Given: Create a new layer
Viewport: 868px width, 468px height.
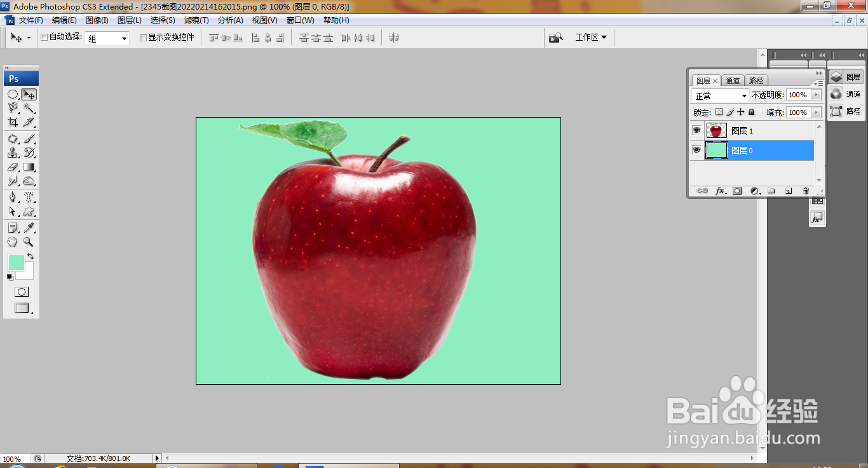Looking at the screenshot, I should (x=789, y=191).
